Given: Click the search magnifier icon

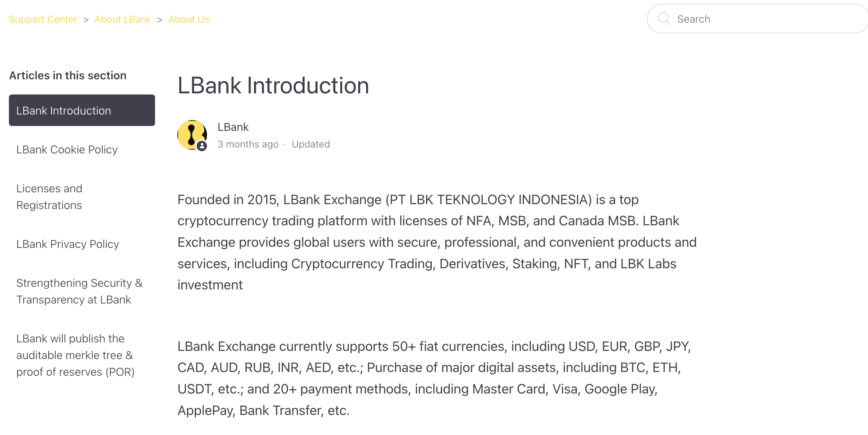Looking at the screenshot, I should point(664,19).
